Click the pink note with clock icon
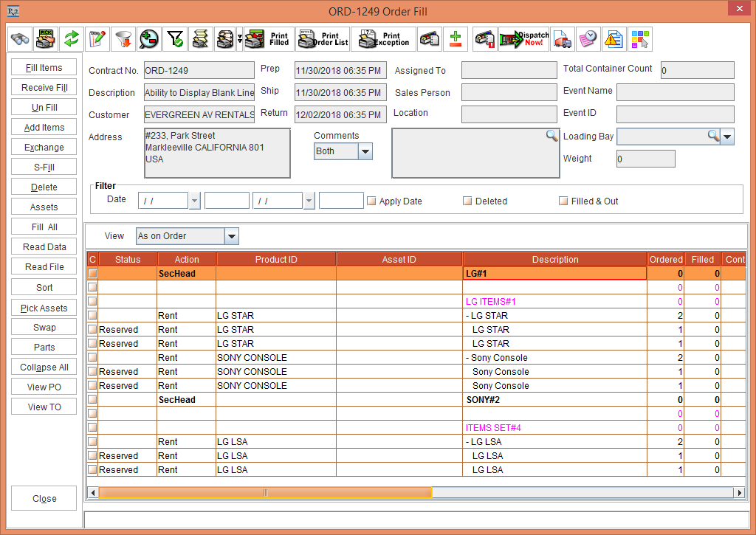The height and width of the screenshot is (535, 756). pyautogui.click(x=588, y=39)
